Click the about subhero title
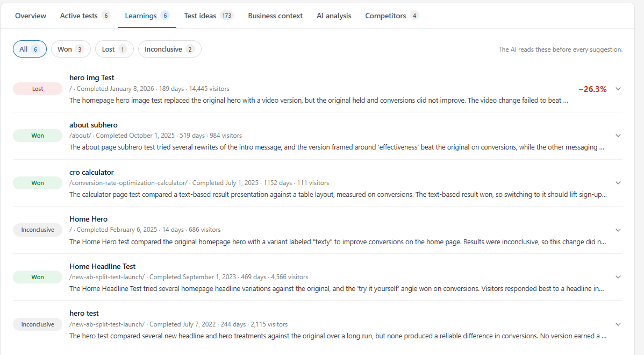Screen dimensions: 644x355 (93, 125)
